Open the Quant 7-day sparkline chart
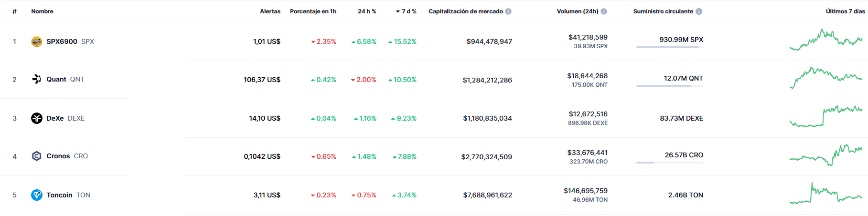The image size is (868, 216). [x=826, y=78]
